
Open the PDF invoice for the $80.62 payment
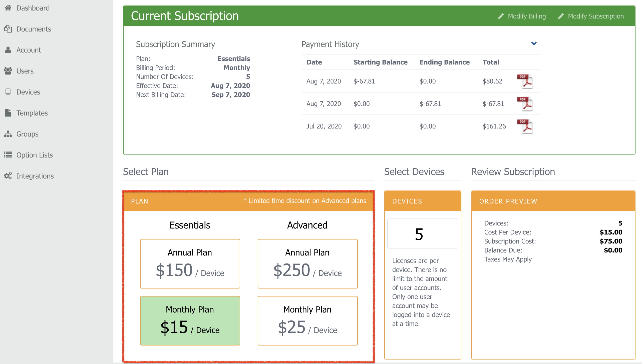coord(524,81)
